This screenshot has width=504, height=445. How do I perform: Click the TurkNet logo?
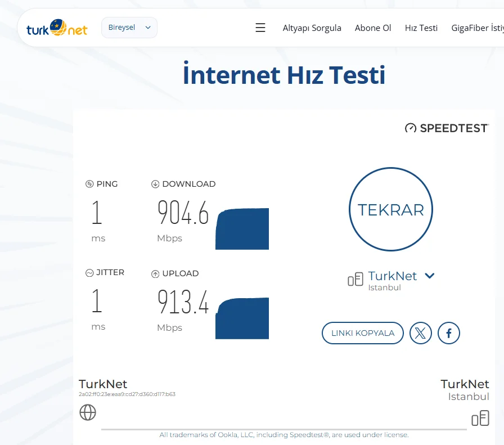pos(57,28)
